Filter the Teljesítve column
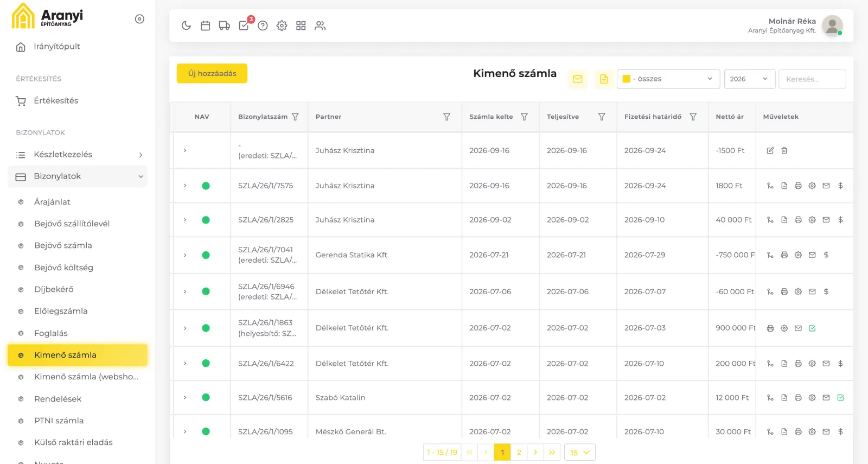The height and width of the screenshot is (464, 868). tap(602, 117)
